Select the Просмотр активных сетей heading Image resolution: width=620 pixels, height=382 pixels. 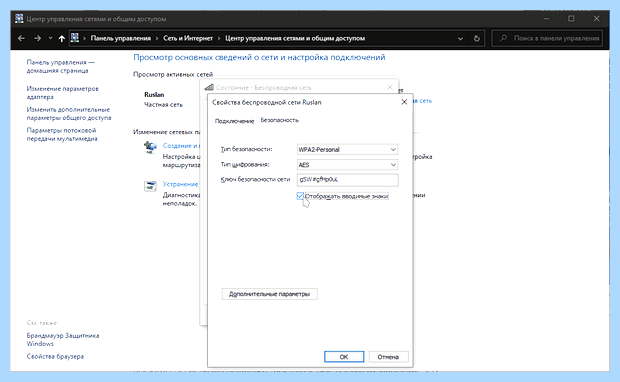pos(173,74)
